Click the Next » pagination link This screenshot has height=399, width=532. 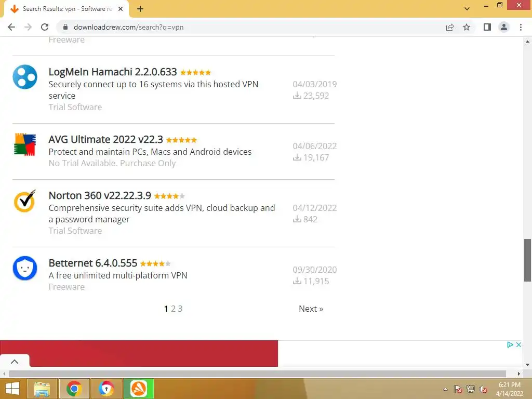[311, 309]
